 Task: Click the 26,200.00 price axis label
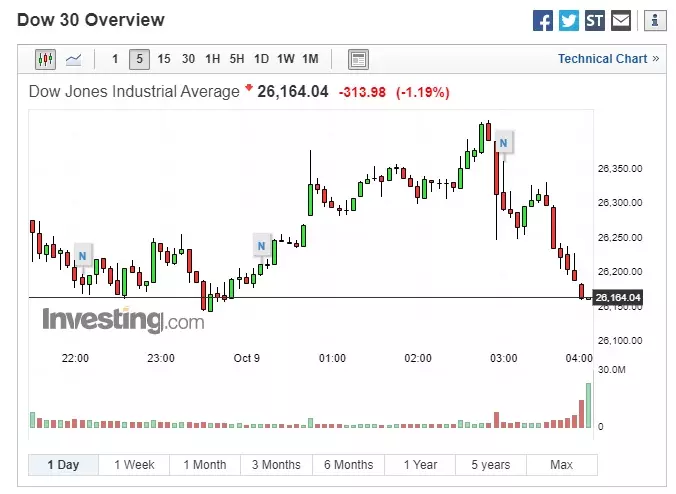tap(620, 272)
